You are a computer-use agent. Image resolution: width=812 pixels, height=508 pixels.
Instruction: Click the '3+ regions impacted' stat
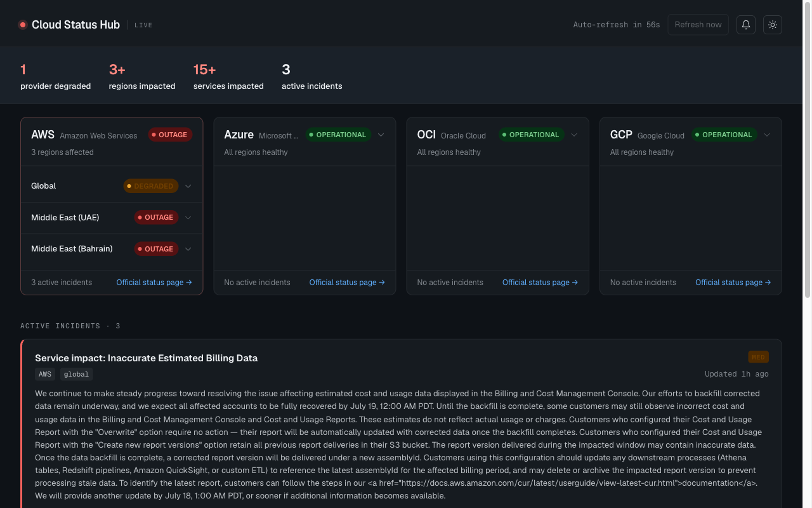click(x=142, y=76)
